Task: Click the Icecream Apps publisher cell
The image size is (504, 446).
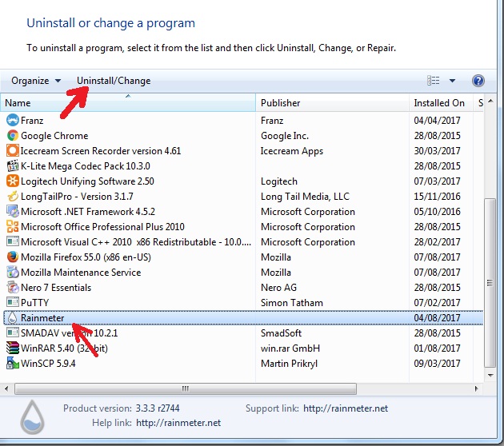Action: (292, 150)
